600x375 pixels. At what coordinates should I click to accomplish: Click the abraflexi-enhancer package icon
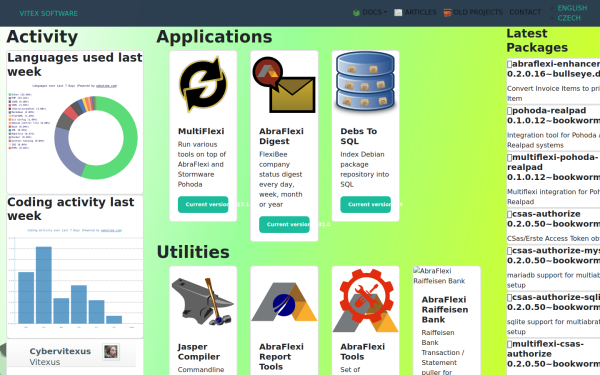click(509, 64)
